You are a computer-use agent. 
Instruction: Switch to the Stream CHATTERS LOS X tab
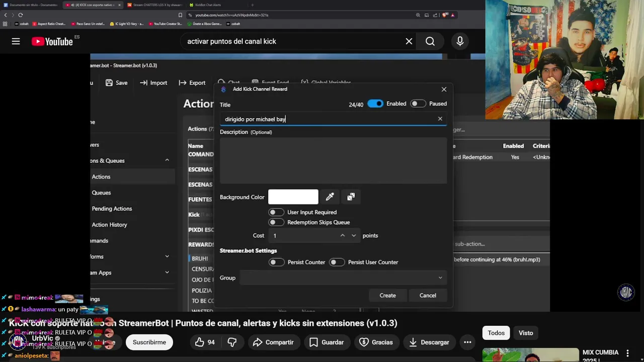click(154, 5)
